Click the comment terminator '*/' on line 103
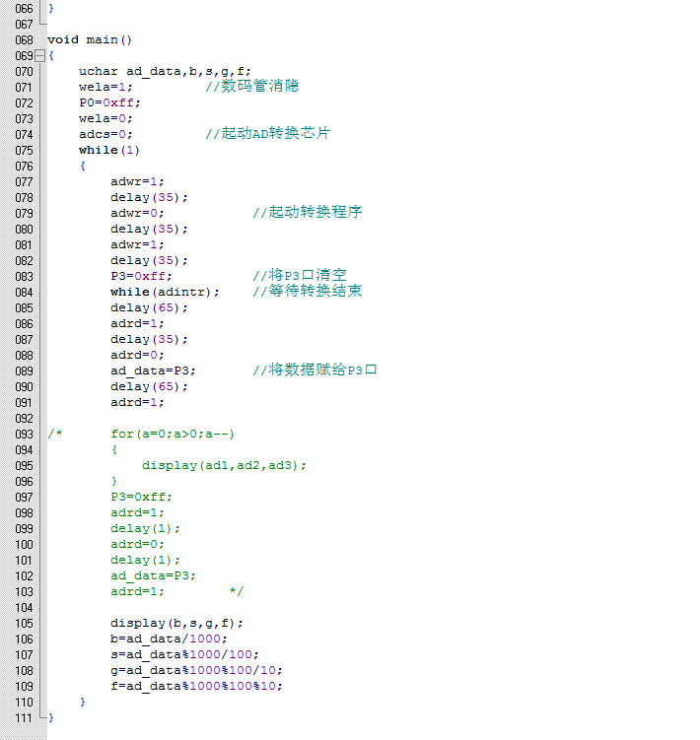This screenshot has width=700, height=740. click(237, 591)
